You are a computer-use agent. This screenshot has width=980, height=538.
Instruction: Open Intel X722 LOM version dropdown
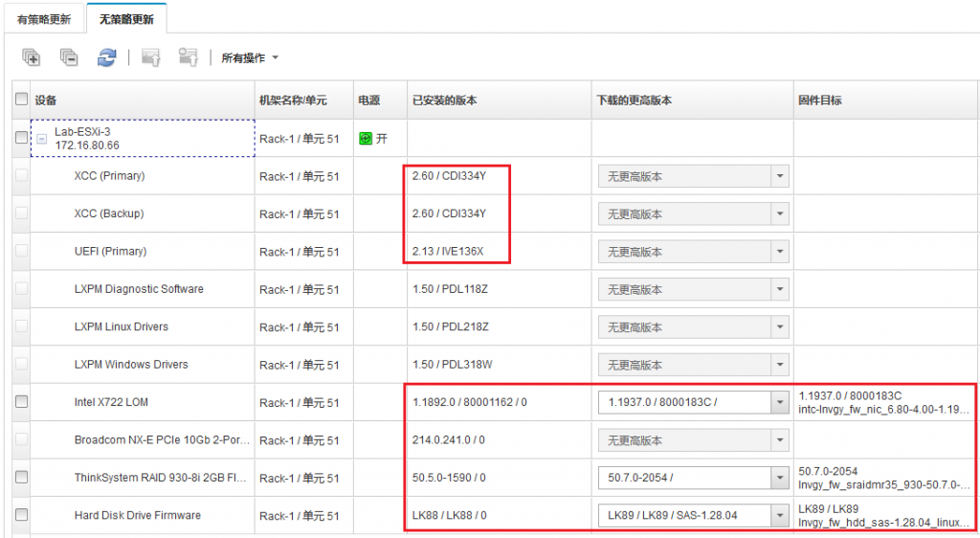(779, 402)
